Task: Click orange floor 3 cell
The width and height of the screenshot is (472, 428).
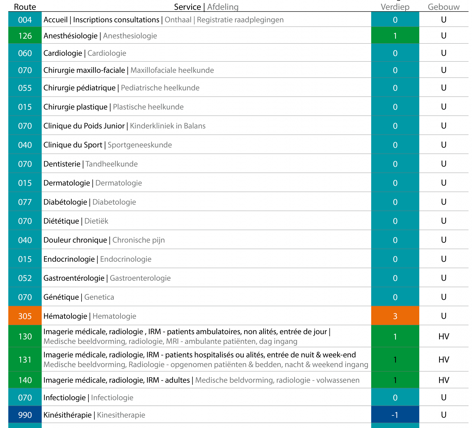Action: (395, 316)
